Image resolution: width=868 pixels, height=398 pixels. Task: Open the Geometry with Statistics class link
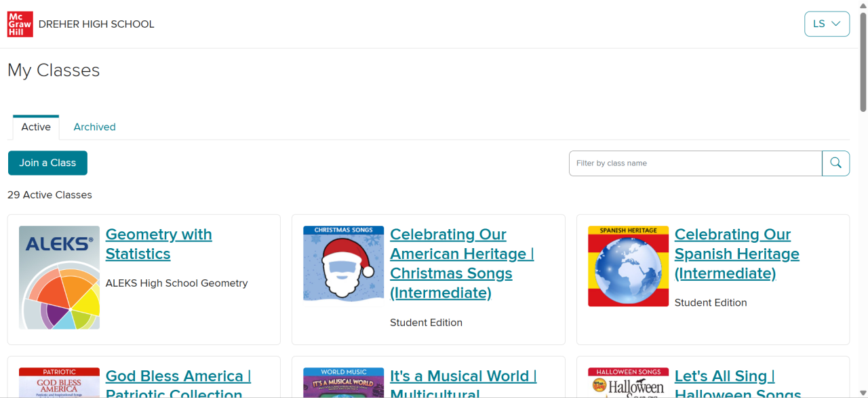point(159,244)
